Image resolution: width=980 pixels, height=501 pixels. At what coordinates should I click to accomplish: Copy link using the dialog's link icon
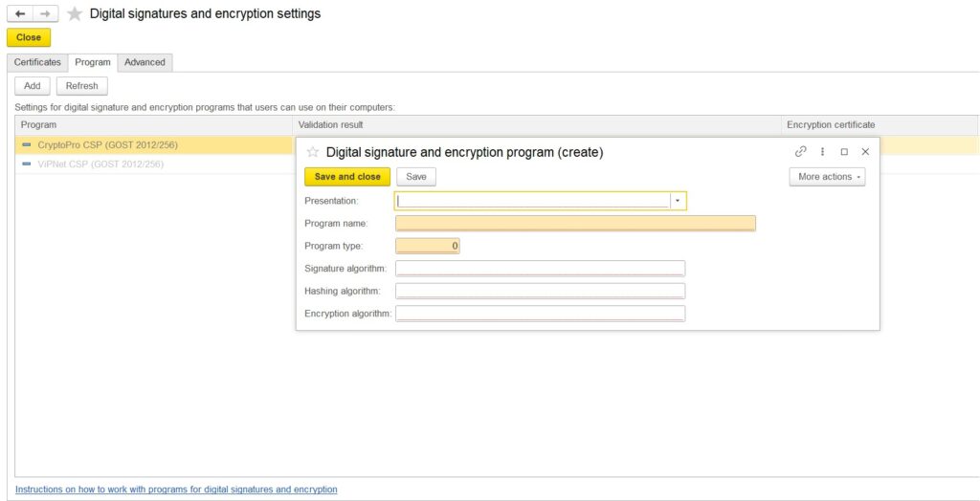coord(801,152)
